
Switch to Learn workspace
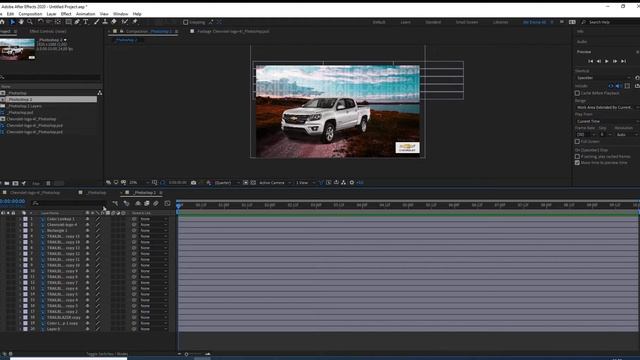coord(405,22)
